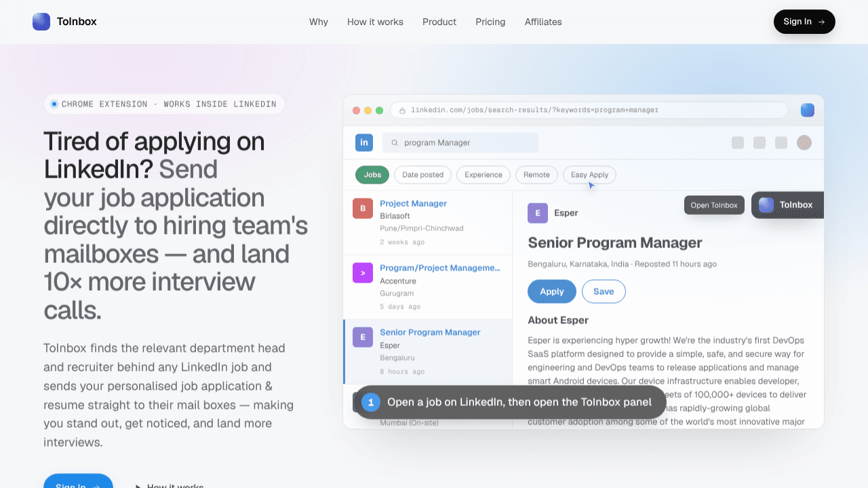The width and height of the screenshot is (868, 488).
Task: Open the Affiliates nav item
Action: [543, 22]
